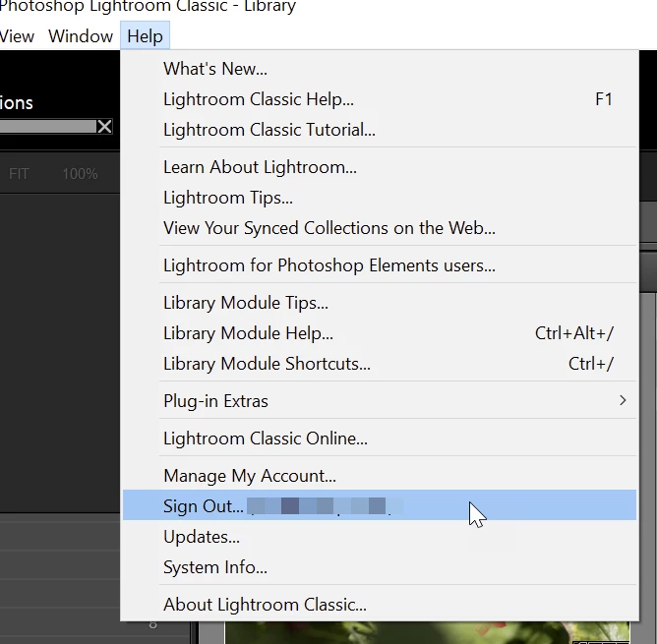657x644 pixels.
Task: Click Sign Out... menu entry
Action: pyautogui.click(x=380, y=505)
